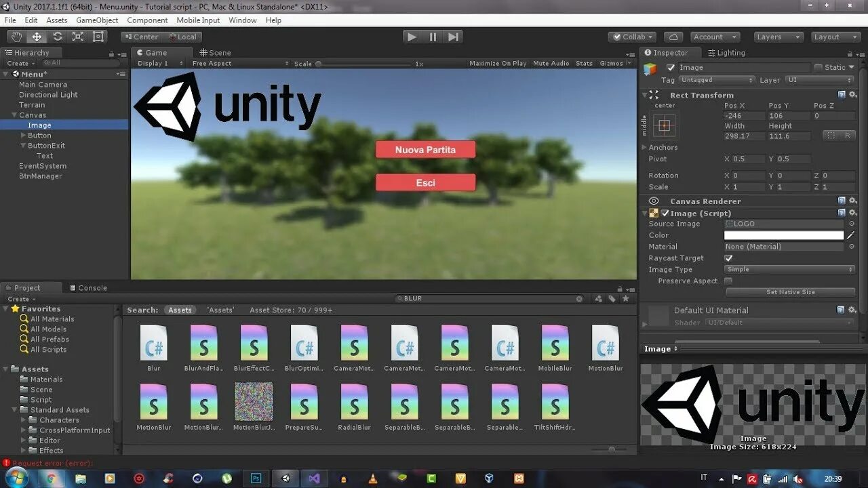The width and height of the screenshot is (868, 488).
Task: Toggle pivot Center mode
Action: (140, 37)
